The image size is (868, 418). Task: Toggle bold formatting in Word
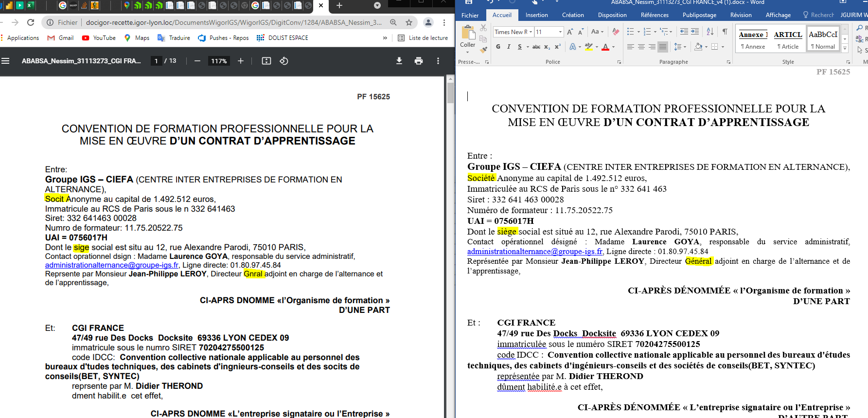tap(498, 47)
